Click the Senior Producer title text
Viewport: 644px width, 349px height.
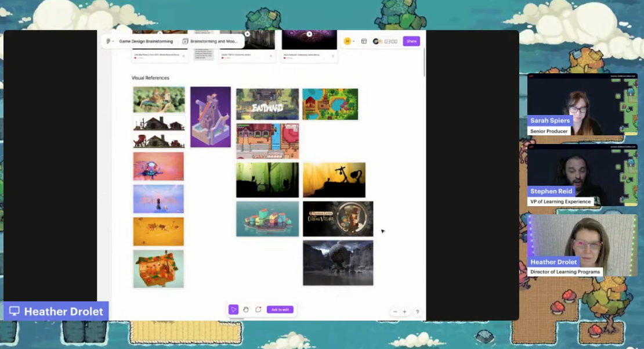tap(549, 131)
